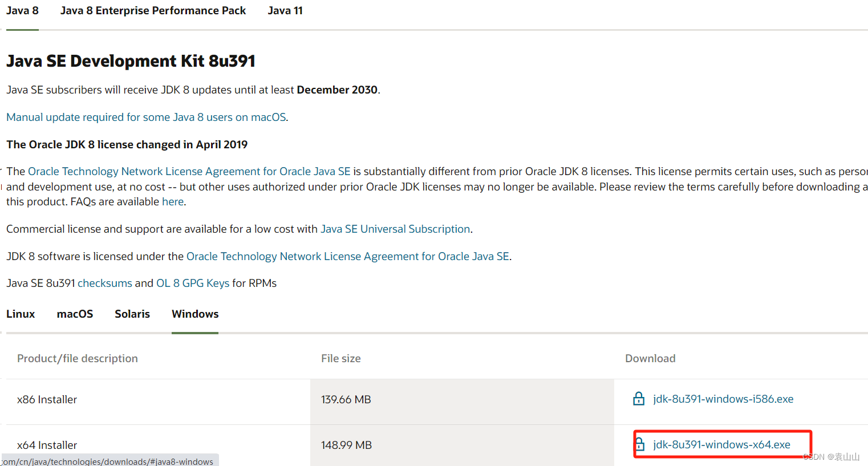Click the Product/file description column header

coord(78,358)
